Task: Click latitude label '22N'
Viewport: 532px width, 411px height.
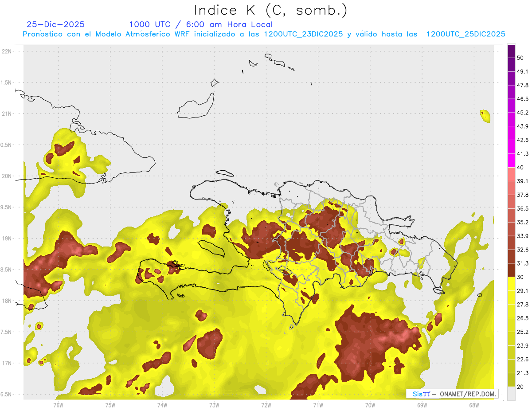Action: tap(8, 51)
